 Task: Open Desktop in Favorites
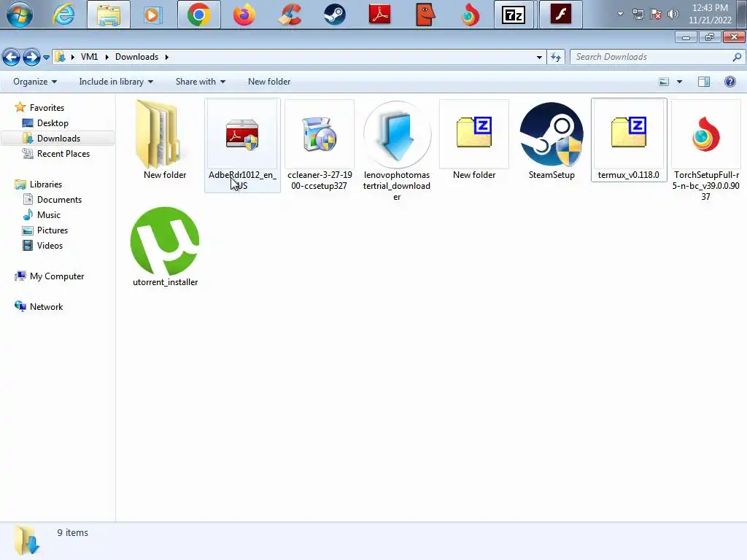pos(53,122)
